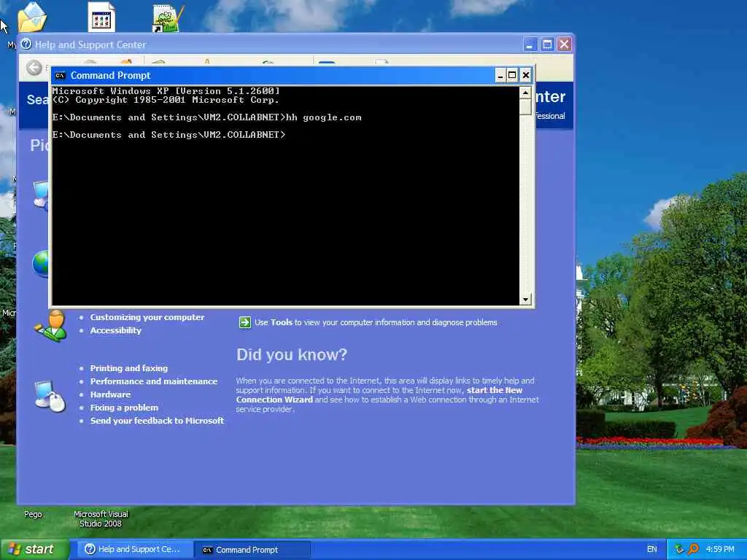
Task: Open the Performance and maintenance topic
Action: 154,381
